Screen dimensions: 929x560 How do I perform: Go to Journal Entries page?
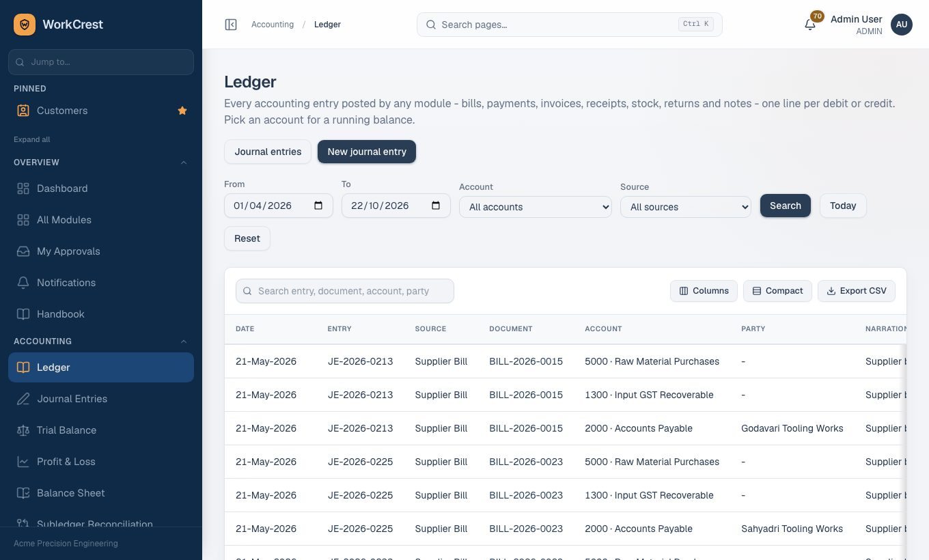click(101, 399)
